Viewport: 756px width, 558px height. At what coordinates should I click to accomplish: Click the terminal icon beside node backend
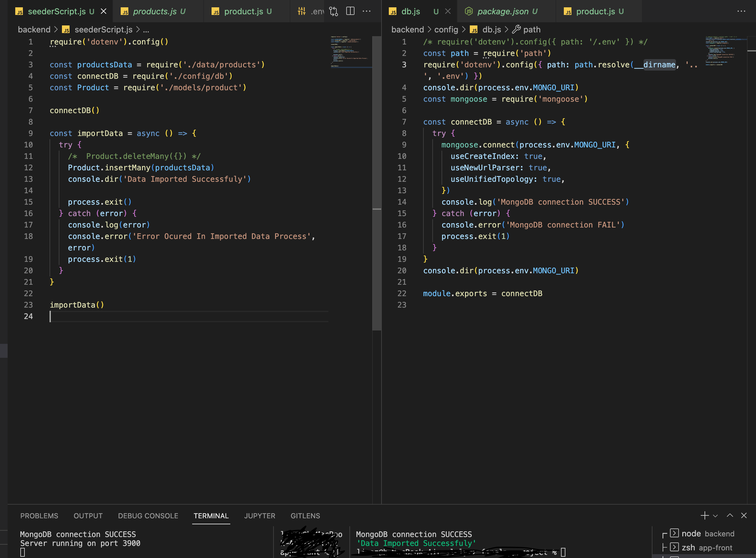tap(674, 533)
